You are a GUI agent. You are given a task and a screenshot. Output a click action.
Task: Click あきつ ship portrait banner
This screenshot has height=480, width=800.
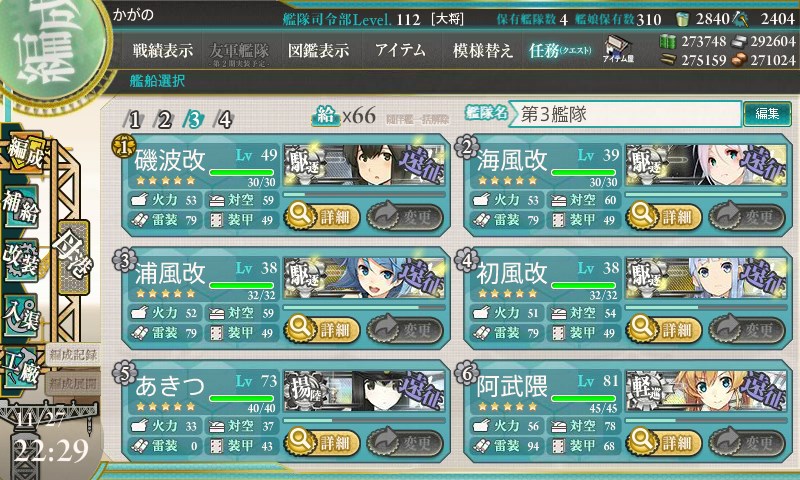364,391
